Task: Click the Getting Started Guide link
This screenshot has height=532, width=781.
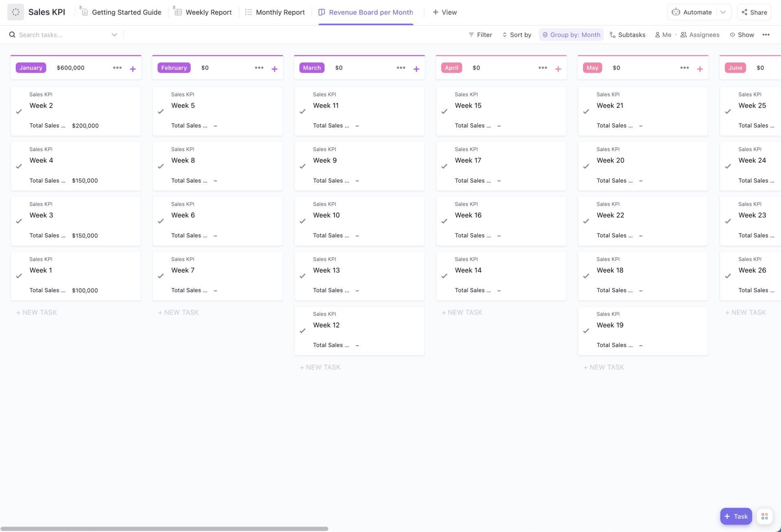Action: [127, 12]
